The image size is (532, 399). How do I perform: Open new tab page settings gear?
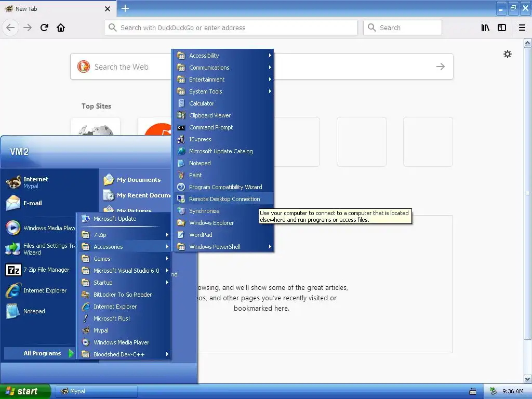(x=507, y=54)
